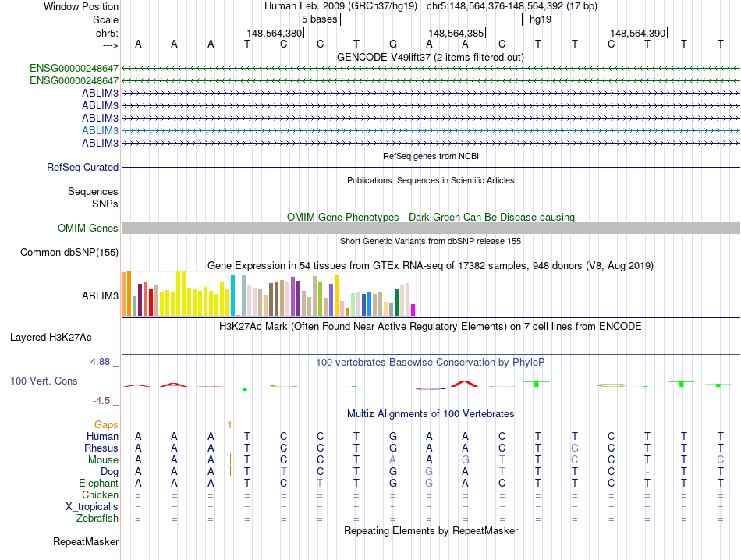Click the SNPs track label
The height and width of the screenshot is (560, 741).
point(105,204)
